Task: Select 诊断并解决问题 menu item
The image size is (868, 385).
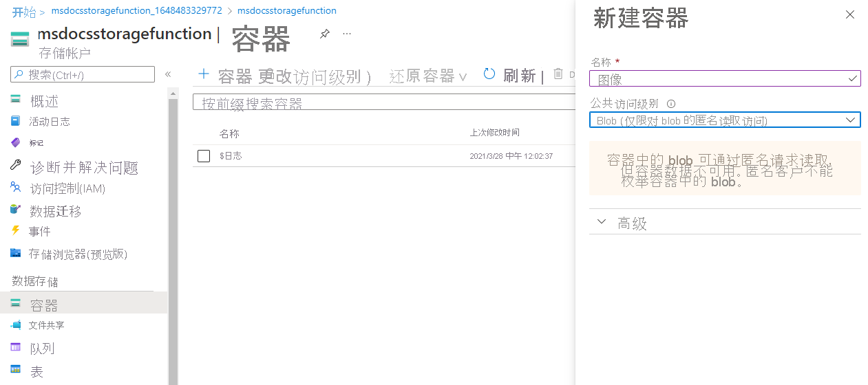Action: coord(84,167)
